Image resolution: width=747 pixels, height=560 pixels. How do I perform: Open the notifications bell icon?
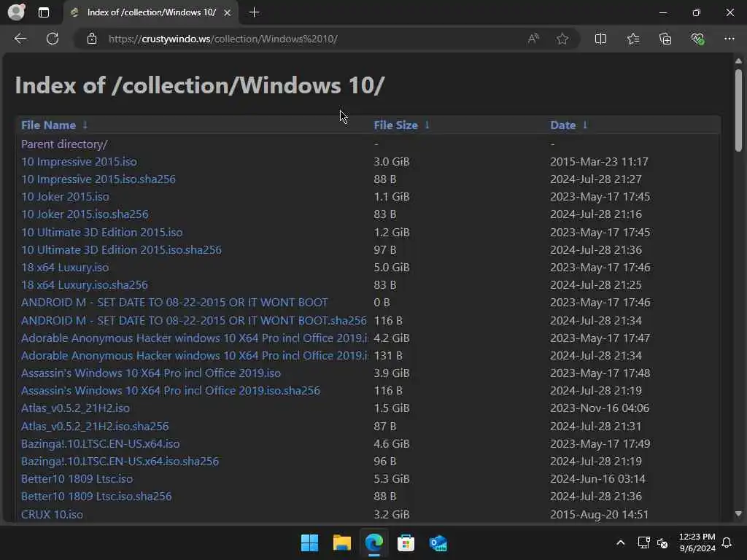click(x=727, y=542)
